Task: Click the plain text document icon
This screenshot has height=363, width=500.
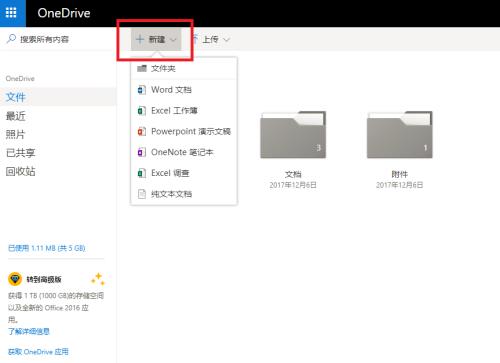Action: click(x=142, y=194)
